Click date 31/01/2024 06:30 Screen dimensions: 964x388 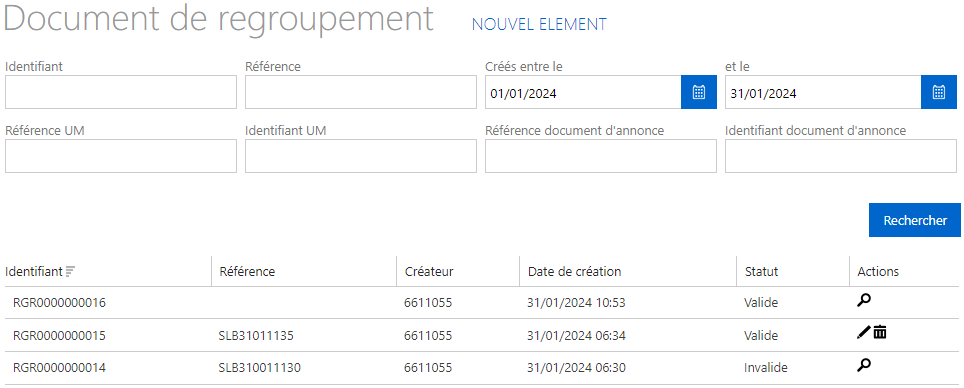coord(576,368)
